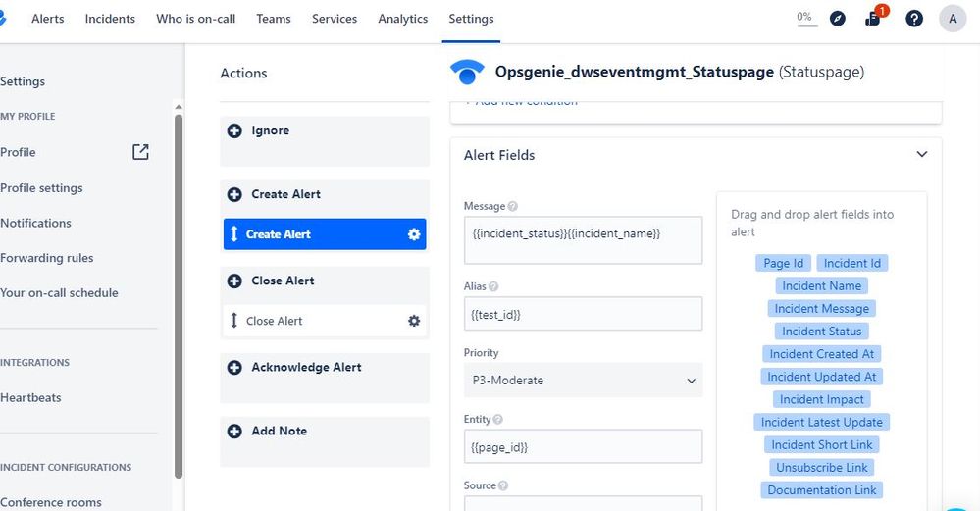The height and width of the screenshot is (511, 980).
Task: Open Profile settings in sidebar
Action: pos(41,188)
